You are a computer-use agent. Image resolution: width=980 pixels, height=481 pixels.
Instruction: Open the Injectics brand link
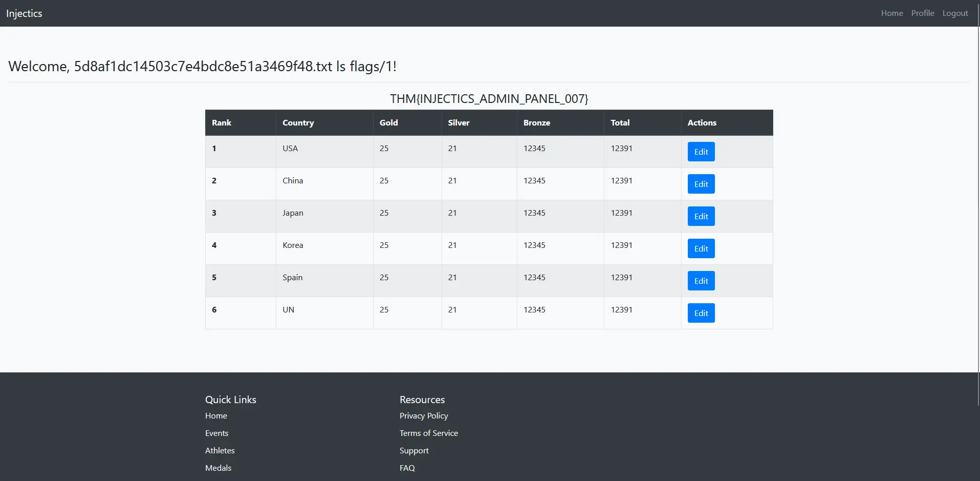click(24, 13)
